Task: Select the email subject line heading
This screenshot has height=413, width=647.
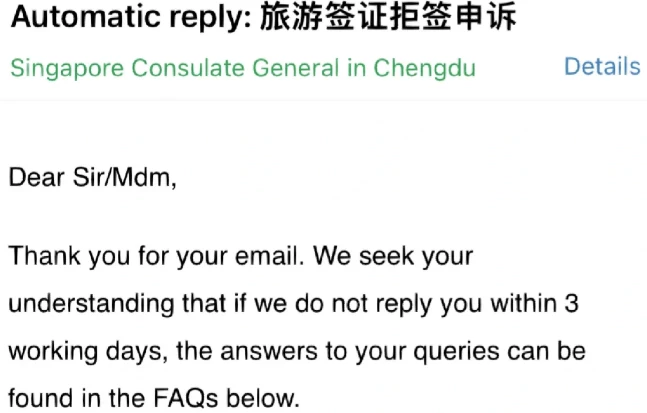Action: pos(263,17)
